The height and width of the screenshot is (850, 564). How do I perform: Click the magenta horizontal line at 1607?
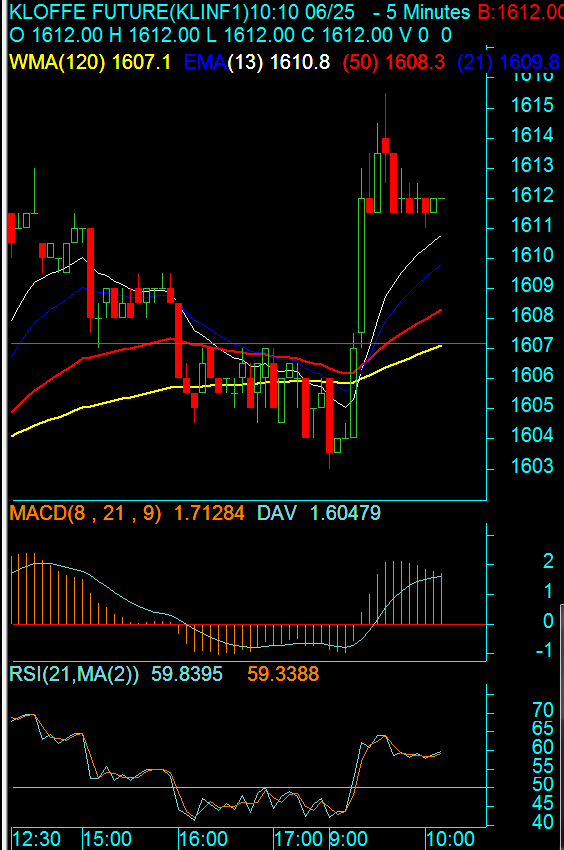[x=248, y=343]
